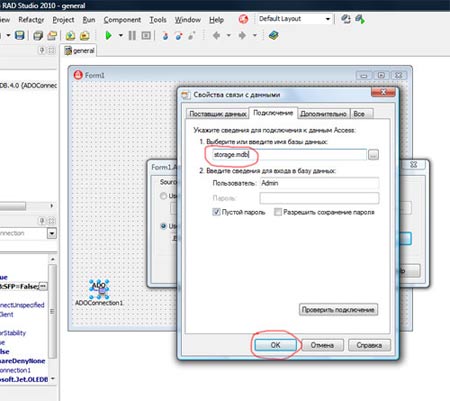Click the Run Until Return debug icon
The image size is (450, 401).
pos(192,35)
